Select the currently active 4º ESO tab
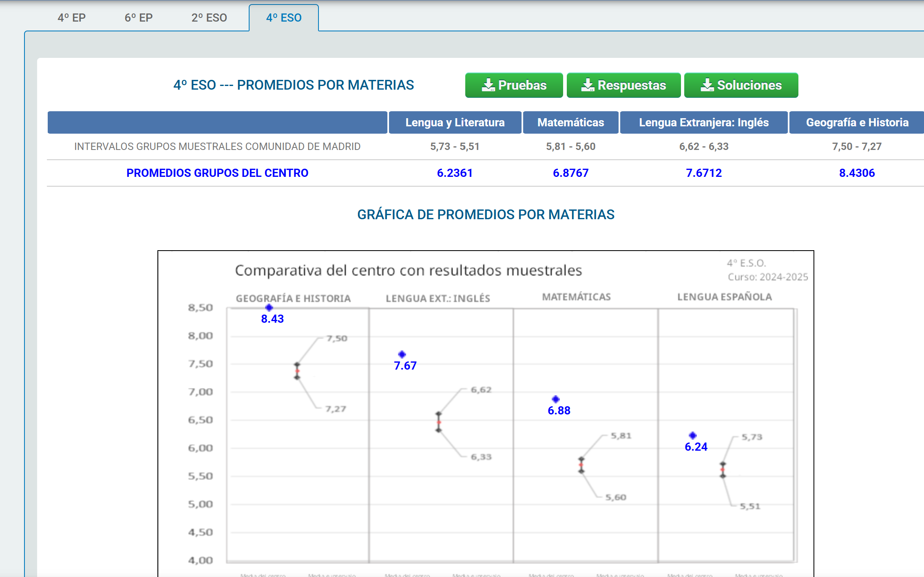Viewport: 924px width, 577px height. 284,18
